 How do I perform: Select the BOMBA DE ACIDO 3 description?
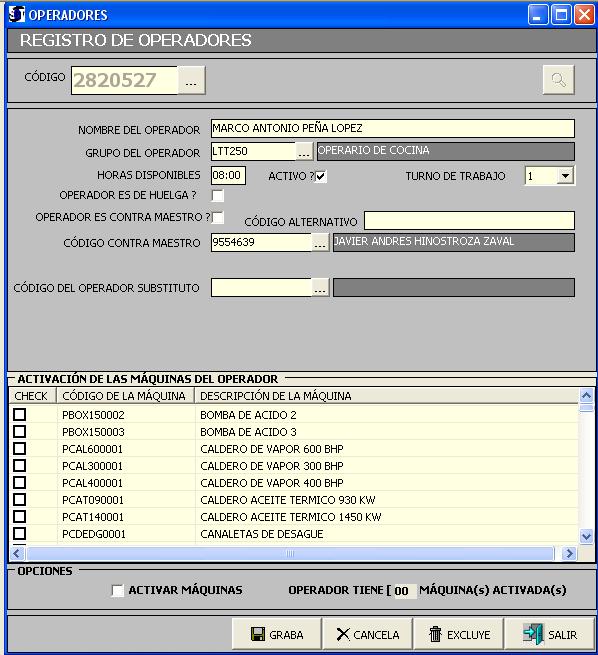(x=248, y=432)
